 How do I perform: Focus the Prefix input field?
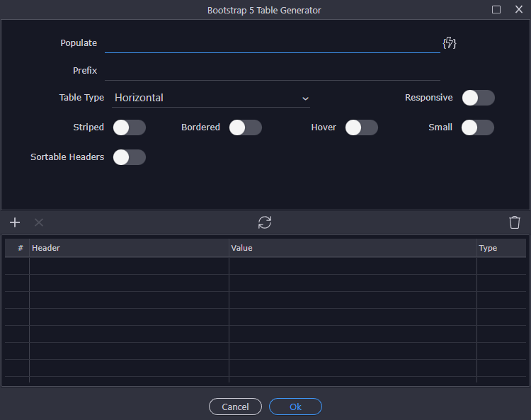pos(273,71)
